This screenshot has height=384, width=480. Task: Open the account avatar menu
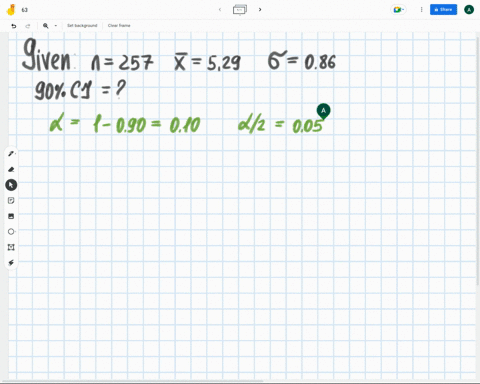coord(469,10)
